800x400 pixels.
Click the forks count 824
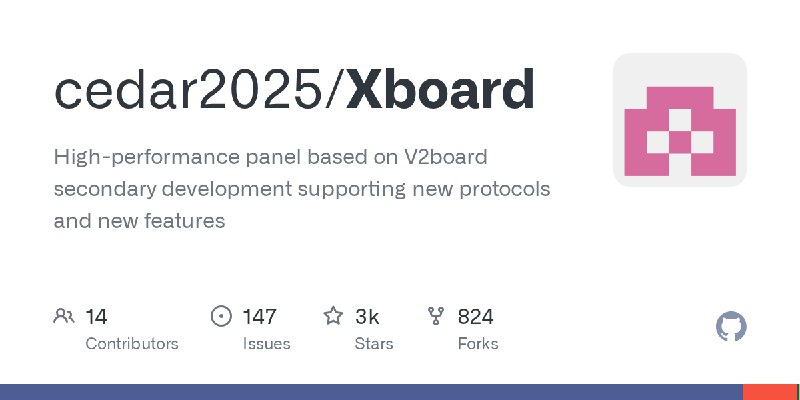(476, 317)
